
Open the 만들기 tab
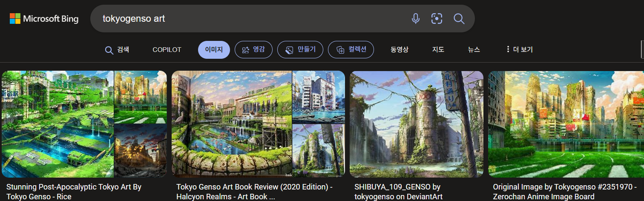[300, 50]
